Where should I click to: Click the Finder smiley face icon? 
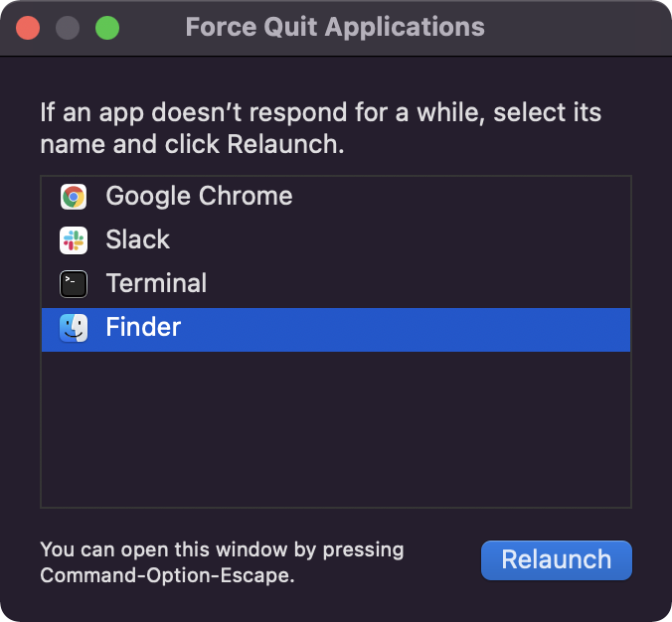pos(74,328)
